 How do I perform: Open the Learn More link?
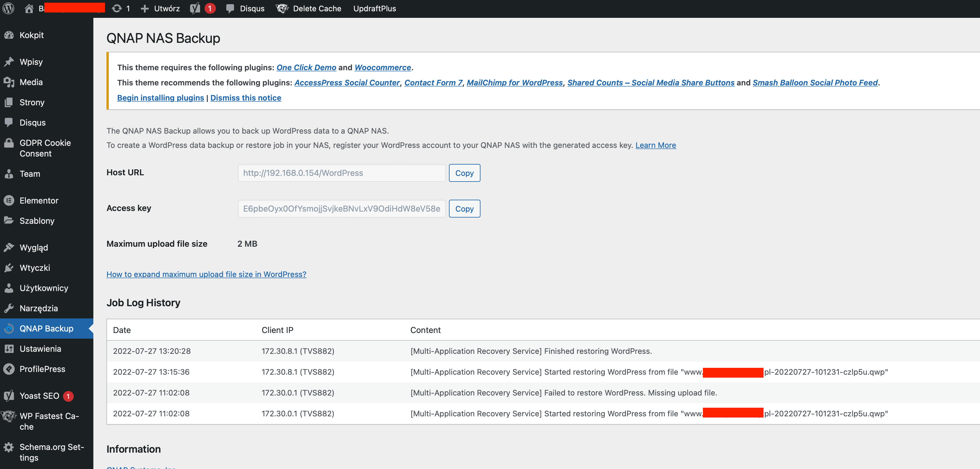(655, 145)
